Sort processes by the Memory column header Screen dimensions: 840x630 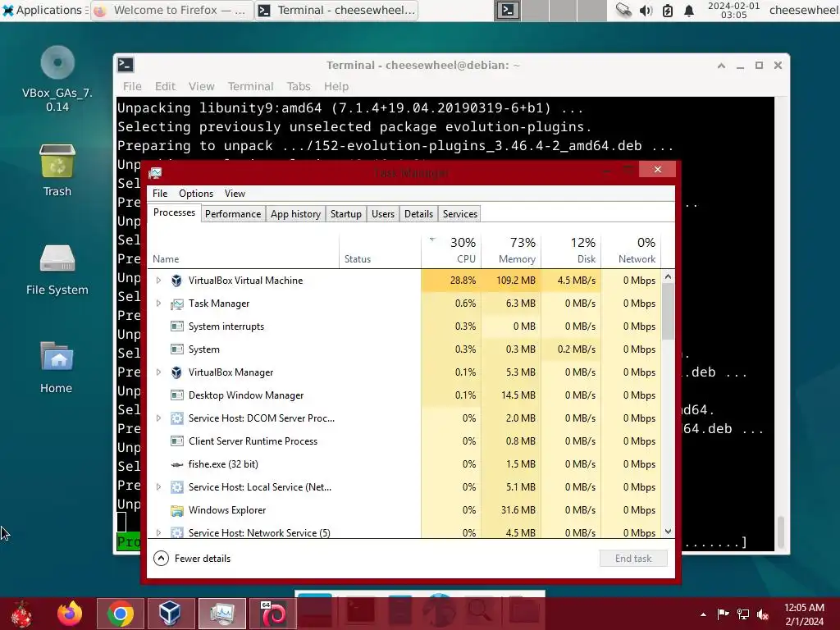point(511,251)
